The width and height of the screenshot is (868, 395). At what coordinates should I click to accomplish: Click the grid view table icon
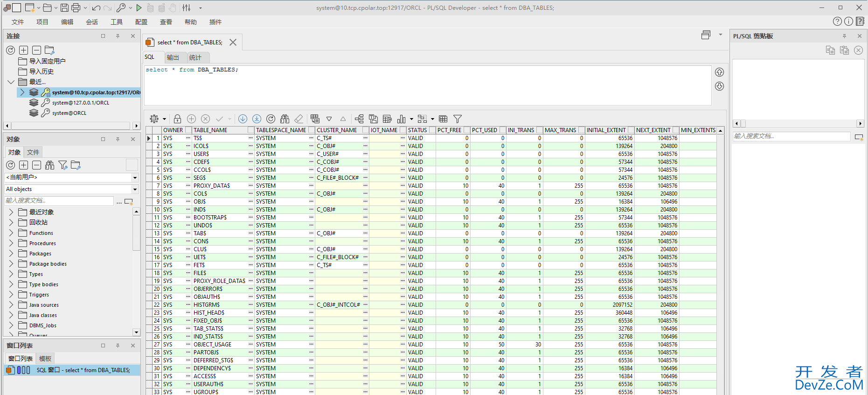pos(443,119)
